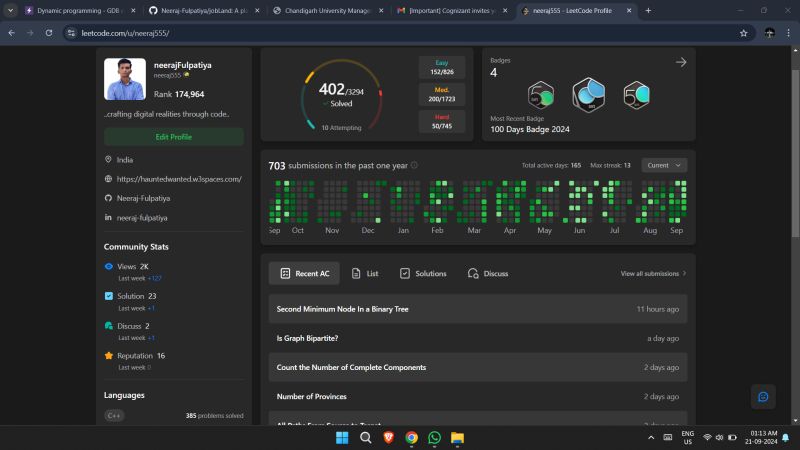This screenshot has height=450, width=800.
Task: Click the first 50 days badge with green dot
Action: (x=540, y=95)
